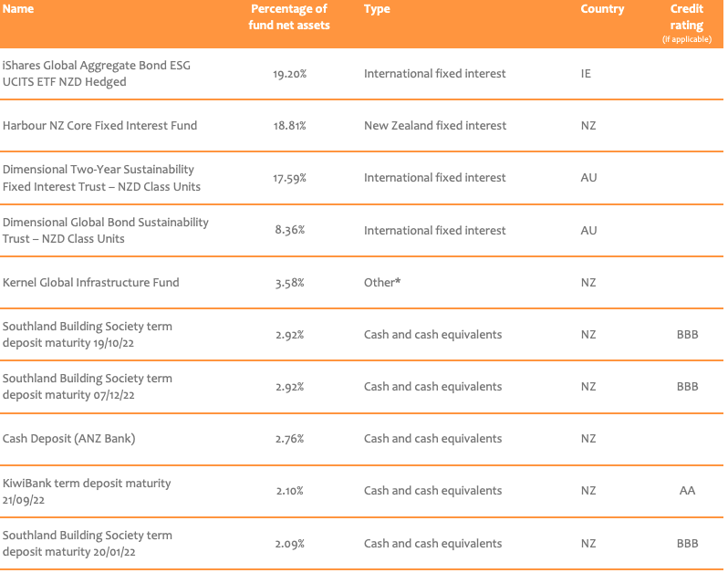728x573 pixels.
Task: Select Harbour NZ Core Fixed Interest Fund
Action: (99, 126)
